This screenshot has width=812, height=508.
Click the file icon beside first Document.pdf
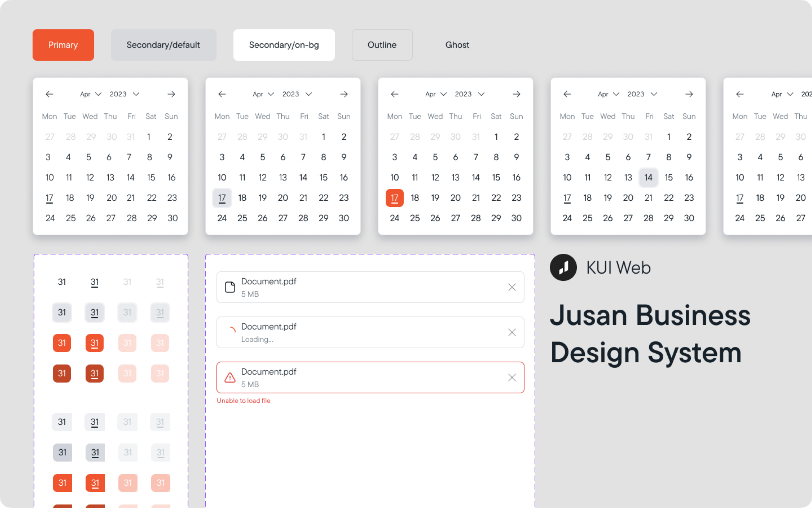(x=230, y=287)
